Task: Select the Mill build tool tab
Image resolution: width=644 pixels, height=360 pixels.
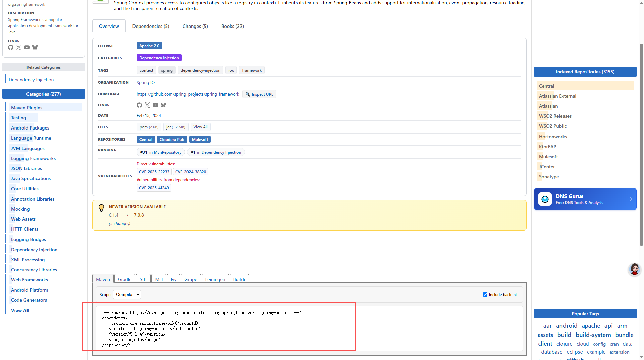Action: coord(159,279)
